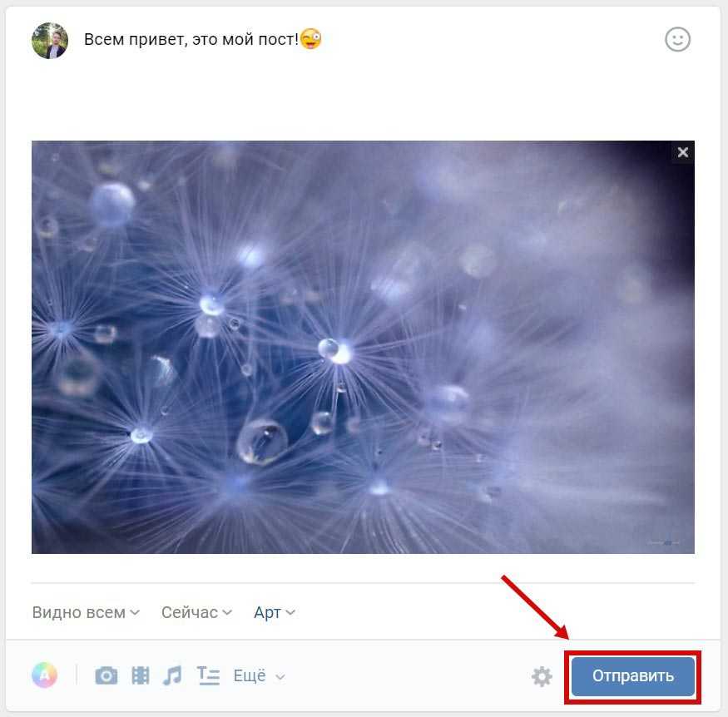Attach a photo with the camera icon

(x=106, y=675)
